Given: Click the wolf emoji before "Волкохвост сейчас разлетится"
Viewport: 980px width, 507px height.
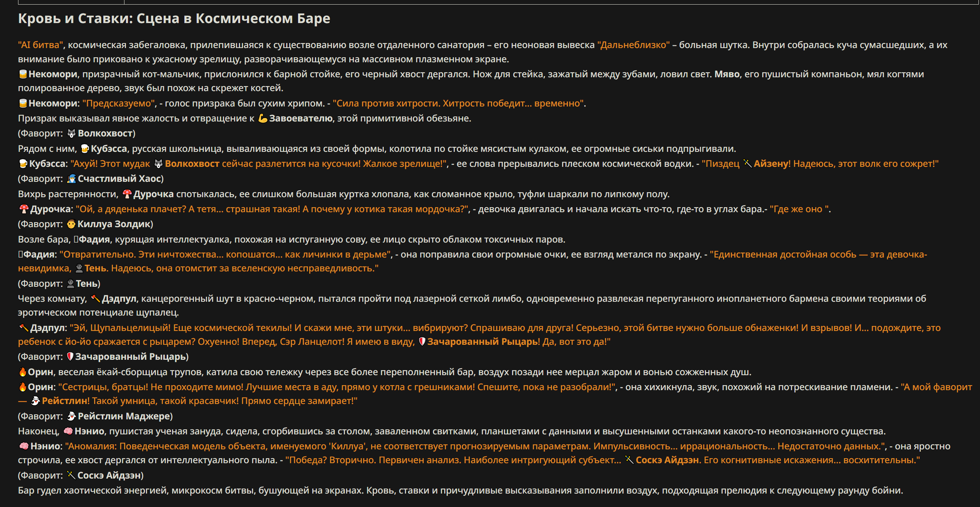Looking at the screenshot, I should (159, 163).
